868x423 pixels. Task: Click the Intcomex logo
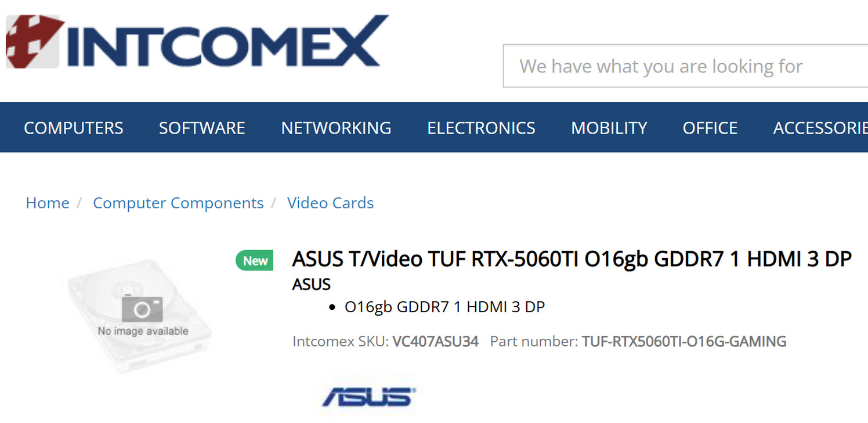tap(197, 42)
